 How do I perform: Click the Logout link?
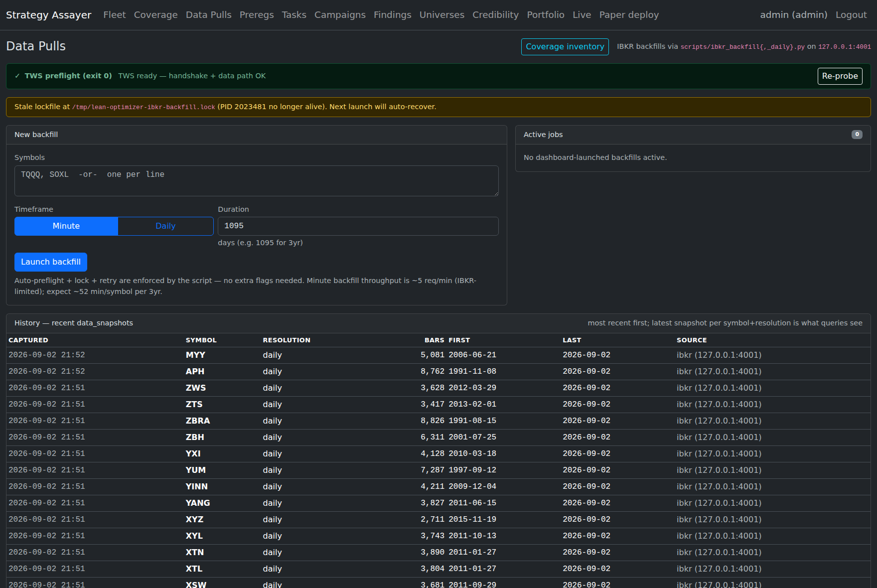pyautogui.click(x=851, y=15)
